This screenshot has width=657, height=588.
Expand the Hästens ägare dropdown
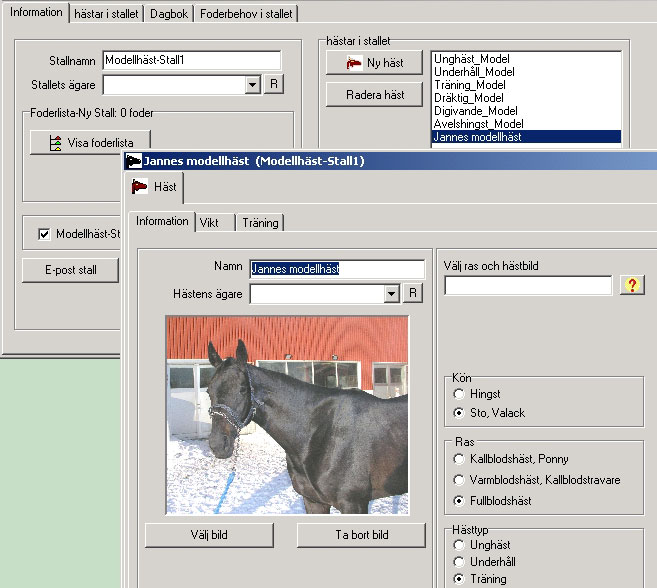[392, 293]
